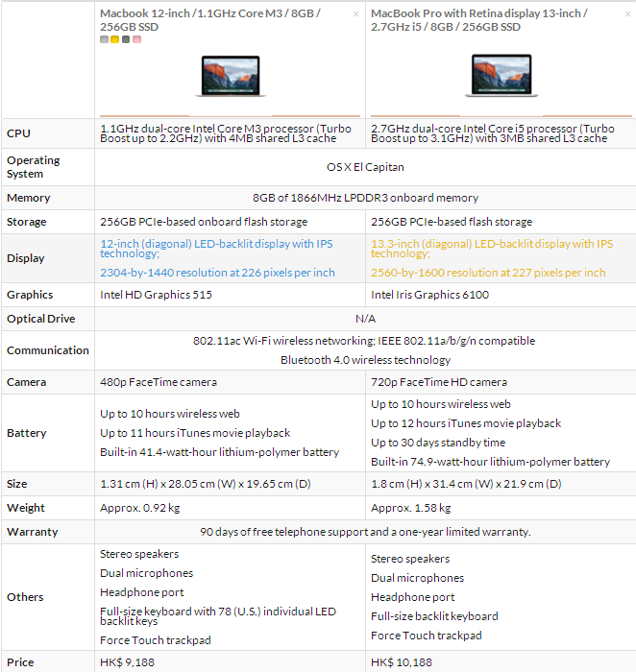
Task: Open the Macbook 12-inch product image
Action: tap(231, 76)
